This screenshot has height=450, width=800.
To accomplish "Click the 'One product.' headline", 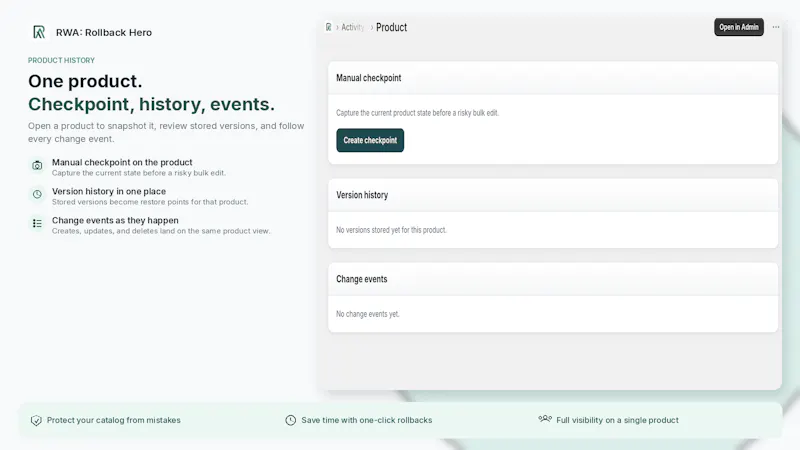I will (85, 81).
